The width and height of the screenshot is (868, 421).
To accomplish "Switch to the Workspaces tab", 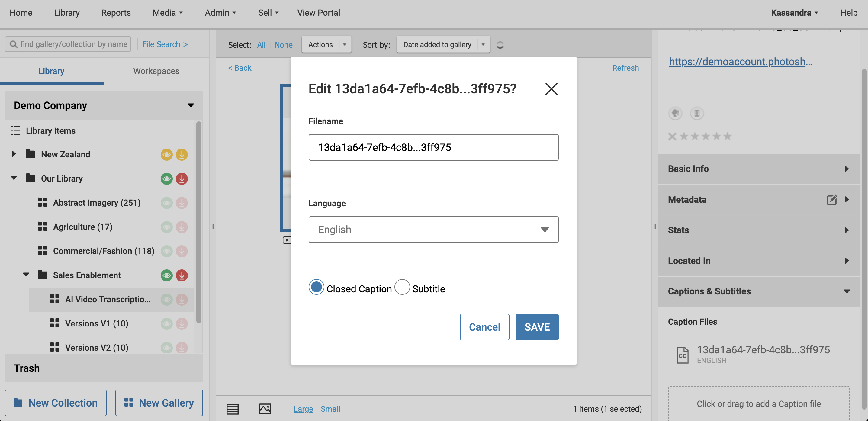I will (156, 71).
